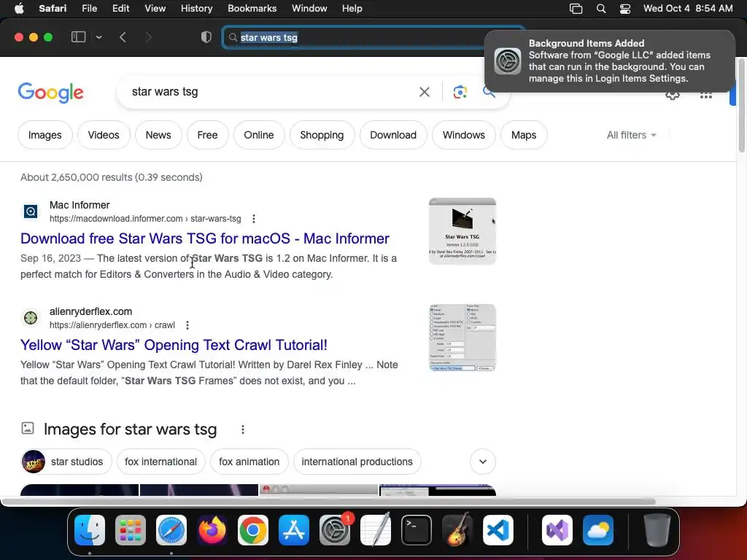Open Launchpad from the Dock

tap(131, 530)
